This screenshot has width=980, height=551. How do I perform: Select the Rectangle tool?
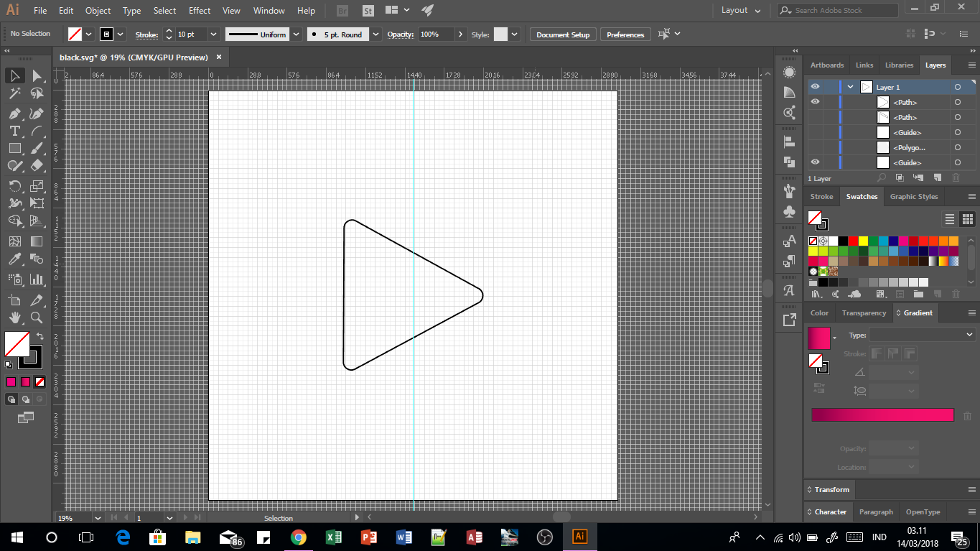[x=14, y=148]
